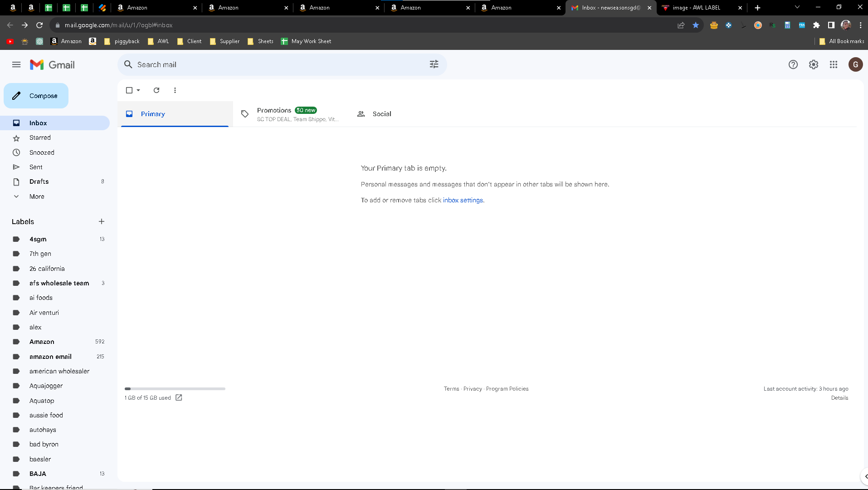Show the side panel arrow at bottom right

pos(865,476)
